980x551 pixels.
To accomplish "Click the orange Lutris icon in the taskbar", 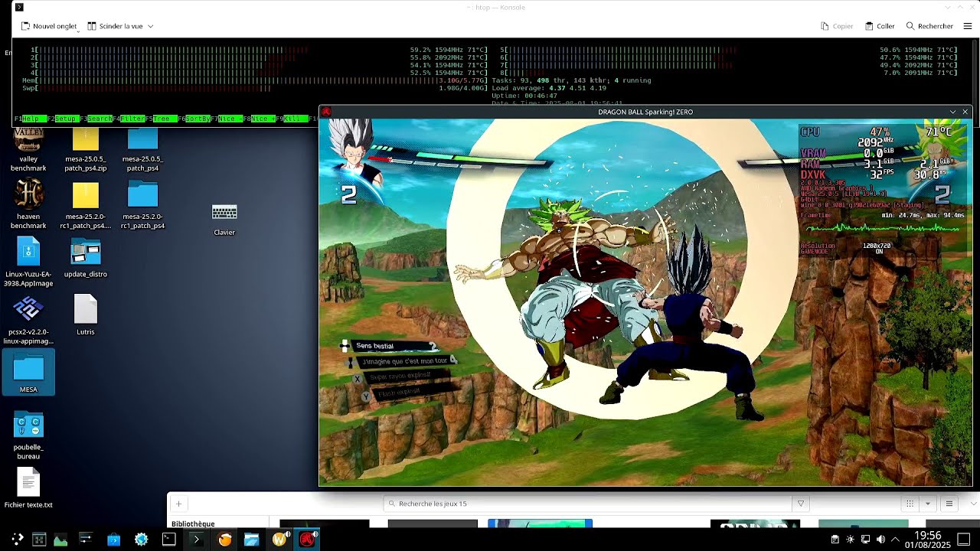I will pos(224,540).
